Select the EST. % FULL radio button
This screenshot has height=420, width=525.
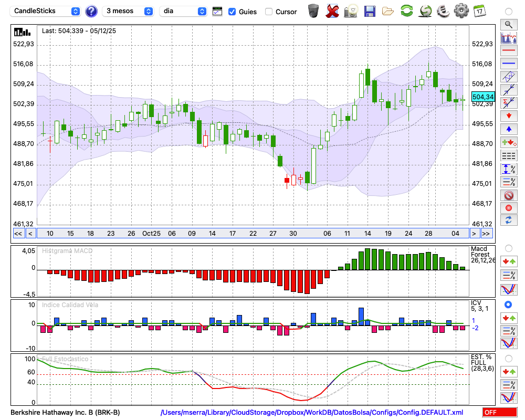pos(508,358)
